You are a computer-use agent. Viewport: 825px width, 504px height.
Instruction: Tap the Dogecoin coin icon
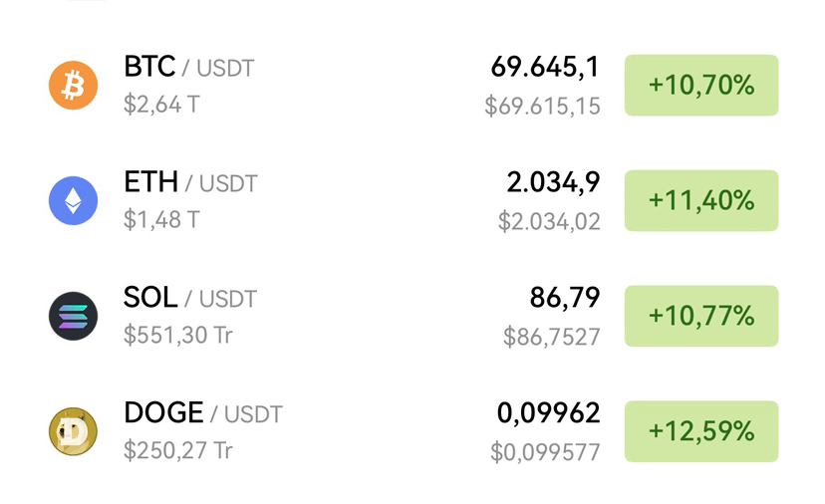73,431
